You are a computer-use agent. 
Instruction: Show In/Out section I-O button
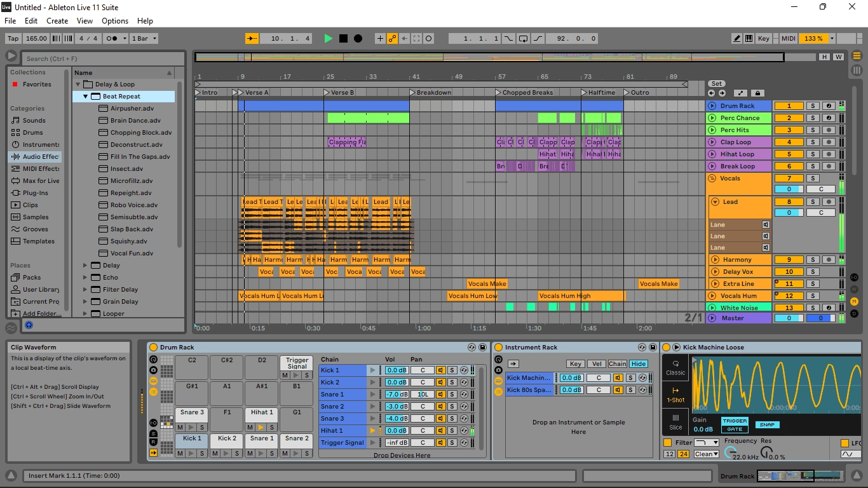click(855, 277)
